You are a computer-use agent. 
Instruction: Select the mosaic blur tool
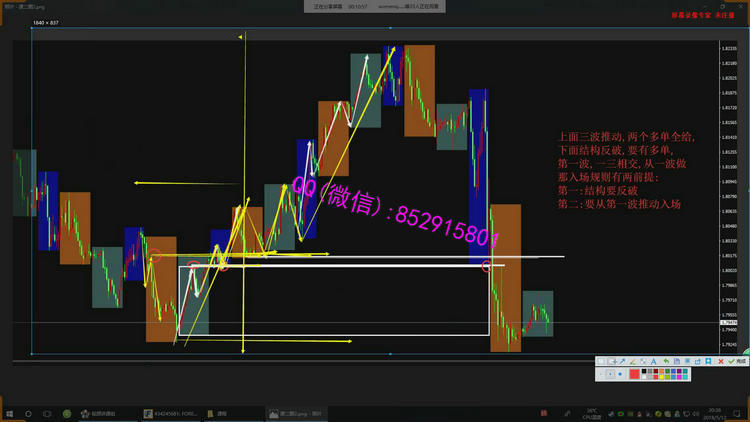coord(643,361)
